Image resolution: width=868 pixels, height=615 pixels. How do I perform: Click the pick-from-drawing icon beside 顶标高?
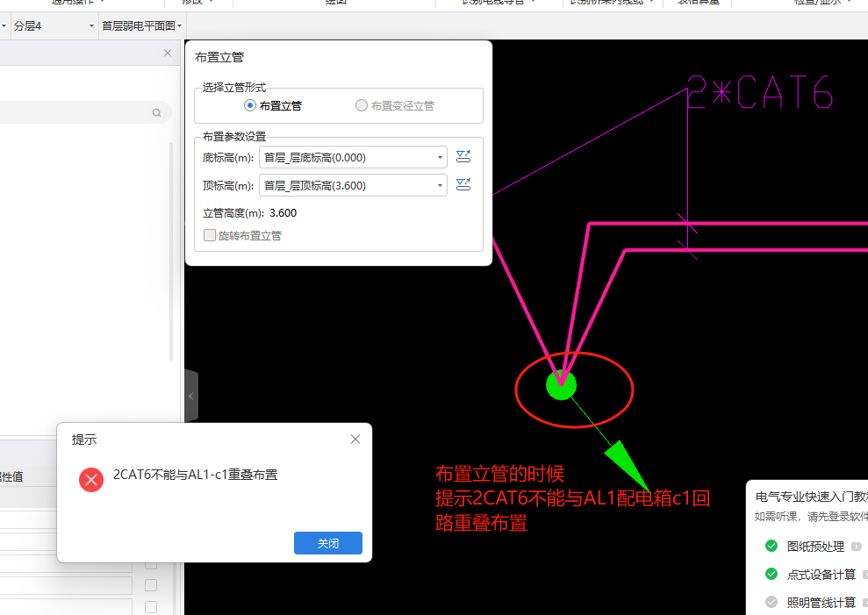tap(463, 184)
